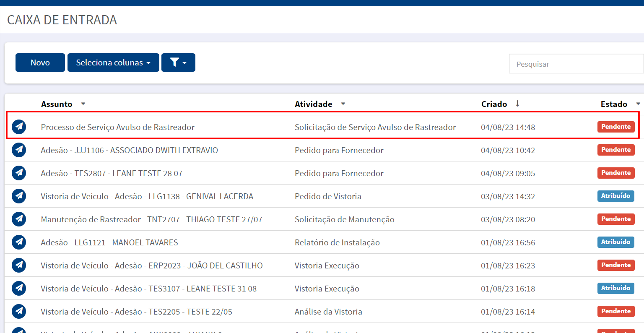The image size is (644, 333).
Task: Click paper plane icon for Processo de Serviço Avulso
Action: pyautogui.click(x=19, y=127)
